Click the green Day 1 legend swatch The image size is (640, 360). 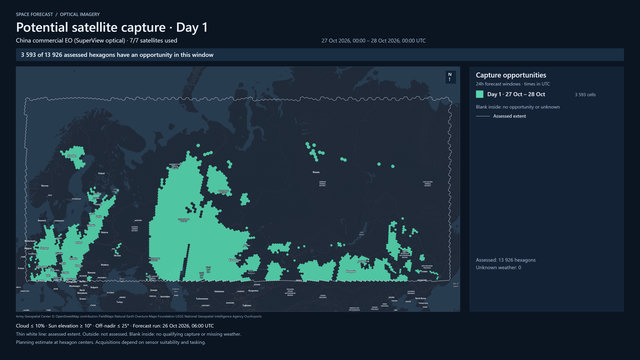coord(480,94)
